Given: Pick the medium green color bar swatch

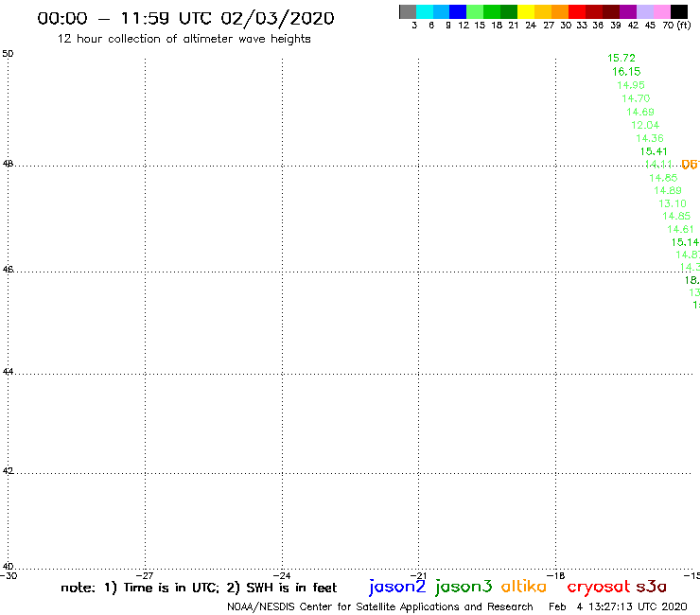Looking at the screenshot, I should point(493,11).
